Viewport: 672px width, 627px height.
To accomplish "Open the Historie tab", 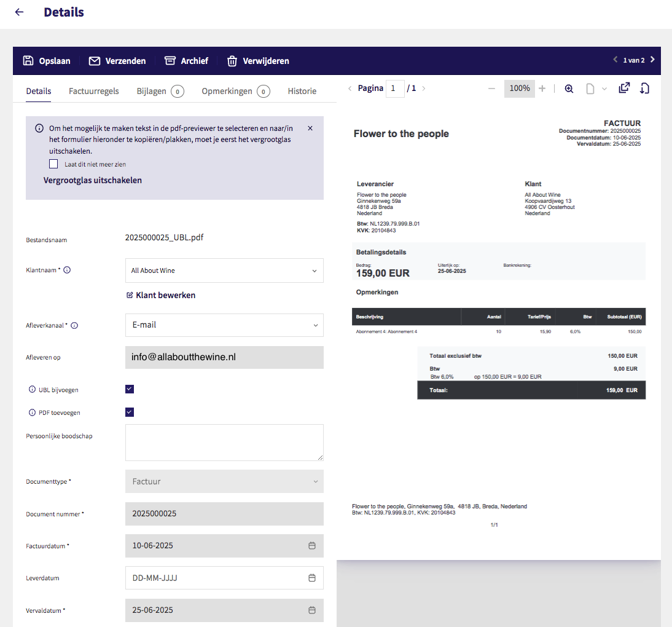I will [x=302, y=91].
